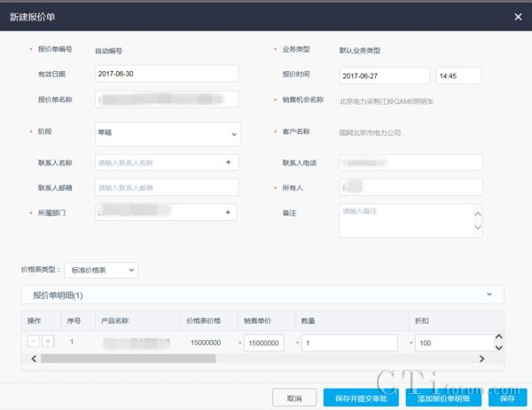Click the plus icon in 联系人名称 field

tap(228, 162)
